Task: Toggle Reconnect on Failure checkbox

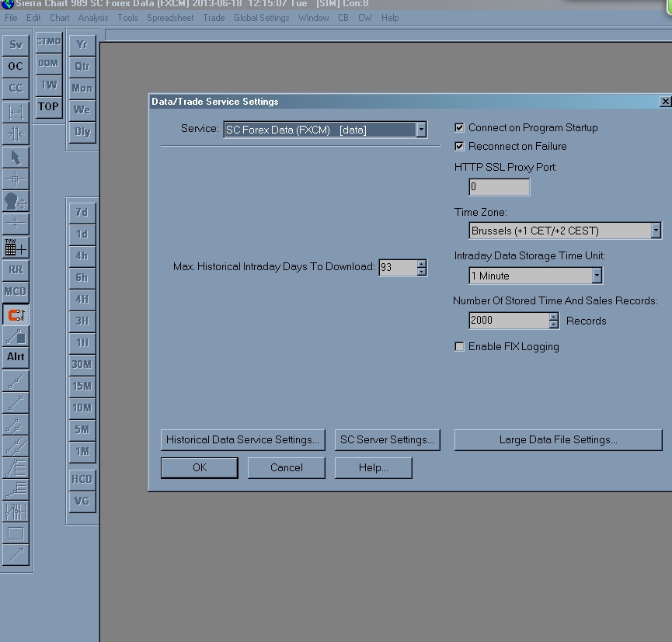Action: tap(459, 147)
